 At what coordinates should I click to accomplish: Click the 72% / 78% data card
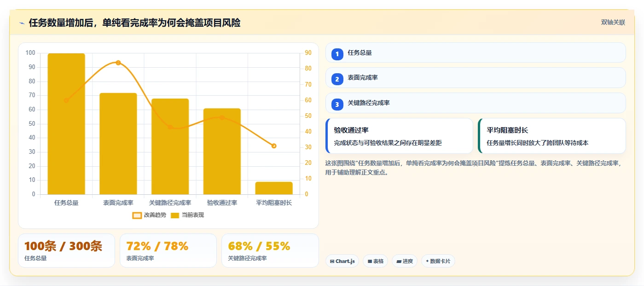pyautogui.click(x=168, y=251)
